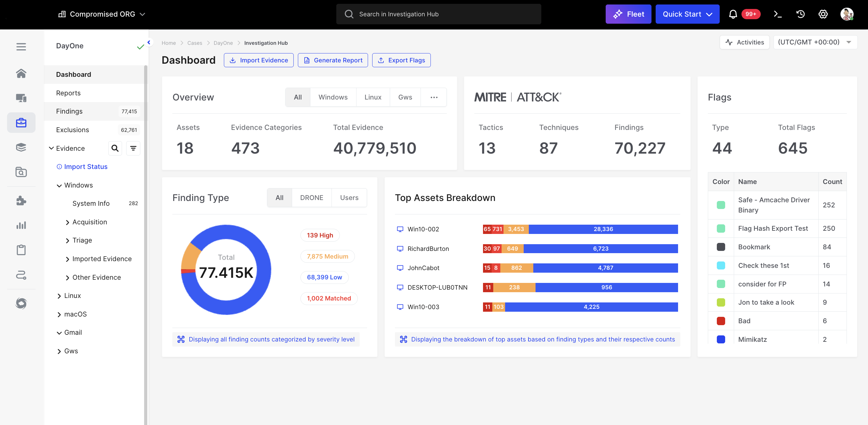Viewport: 868px width, 425px height.
Task: Open Findings in the side menu
Action: 70,111
